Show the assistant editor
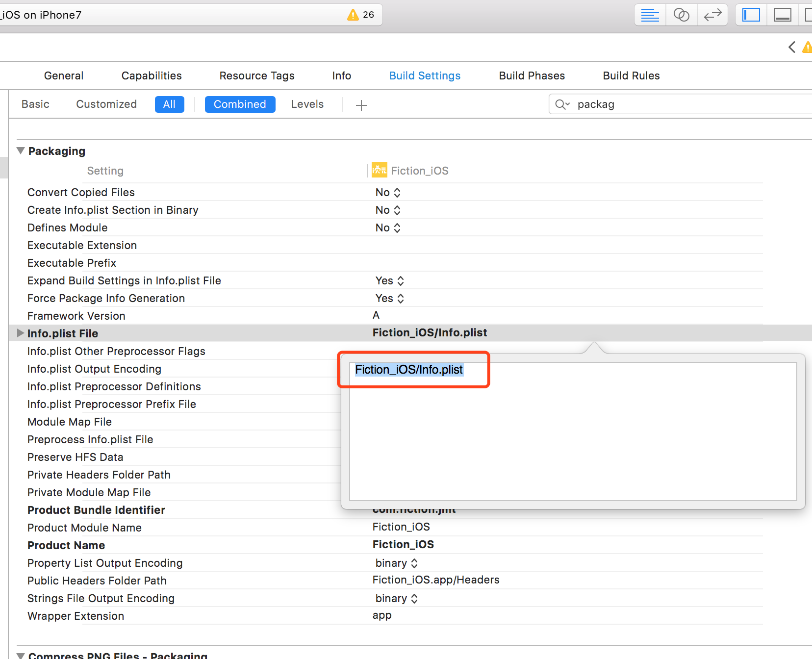The image size is (812, 659). pyautogui.click(x=681, y=15)
